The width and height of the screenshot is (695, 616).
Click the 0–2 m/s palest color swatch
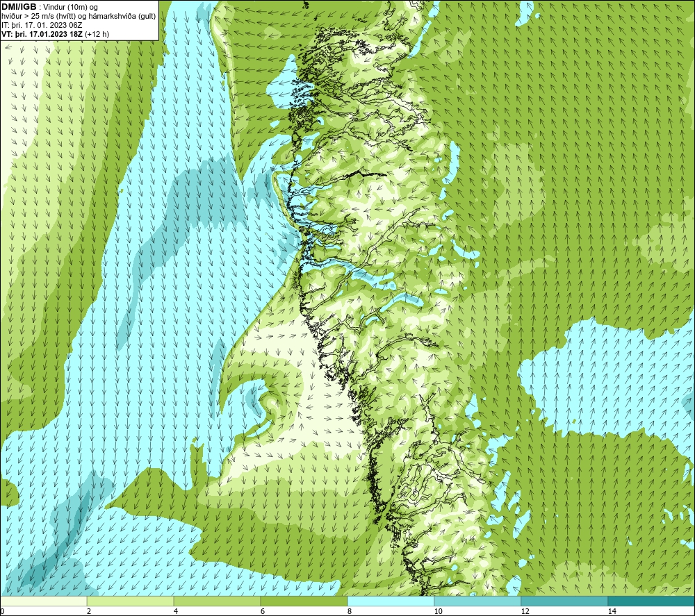click(43, 601)
